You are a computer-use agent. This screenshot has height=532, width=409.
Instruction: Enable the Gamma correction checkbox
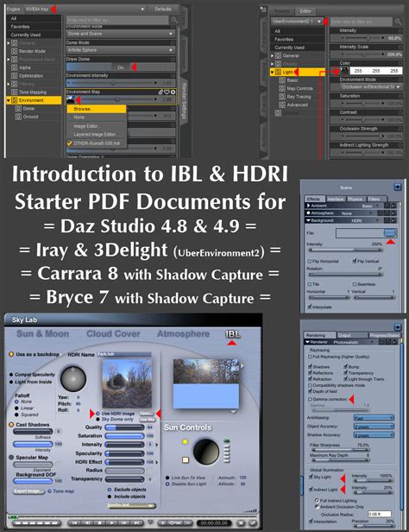tap(310, 399)
